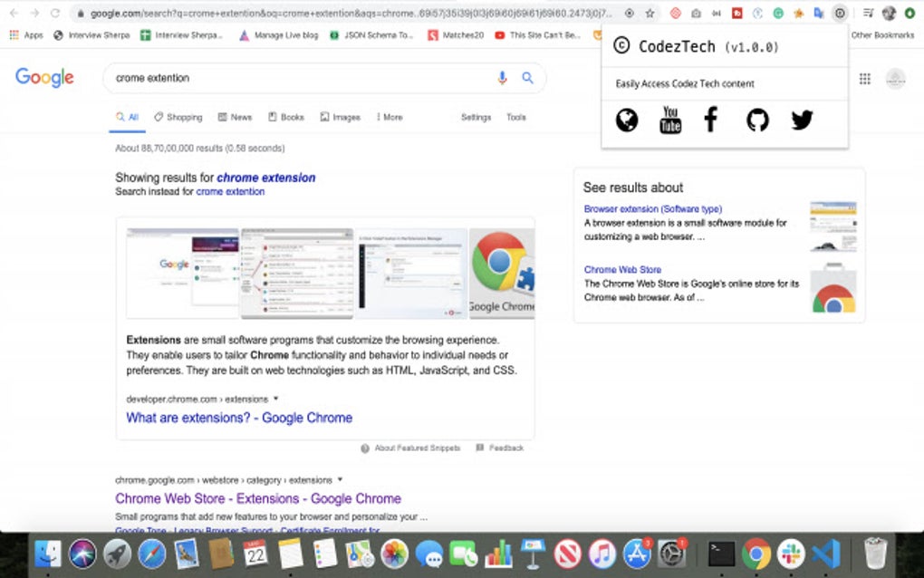Switch to the News results tab
This screenshot has height=578, width=924.
pos(235,117)
